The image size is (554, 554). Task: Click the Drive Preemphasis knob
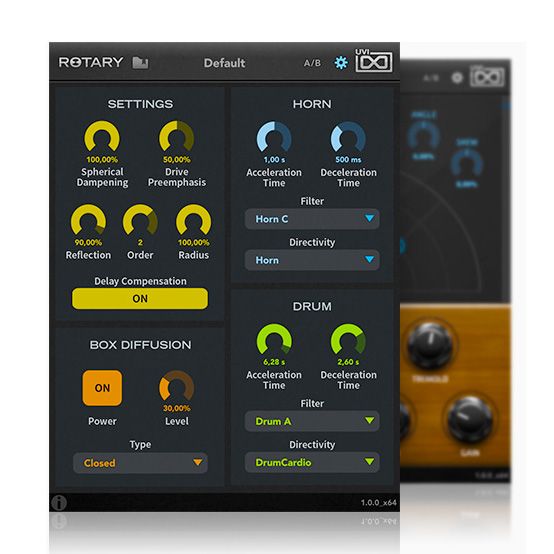point(177,137)
